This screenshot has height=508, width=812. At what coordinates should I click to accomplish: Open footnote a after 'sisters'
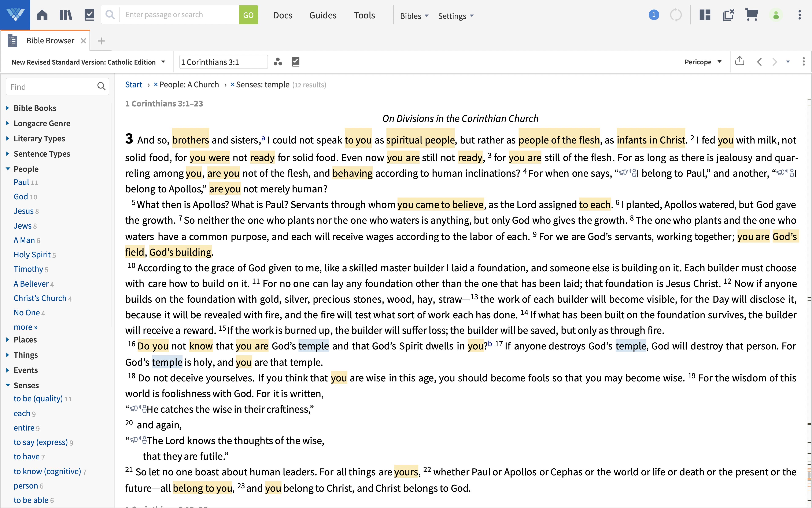263,138
